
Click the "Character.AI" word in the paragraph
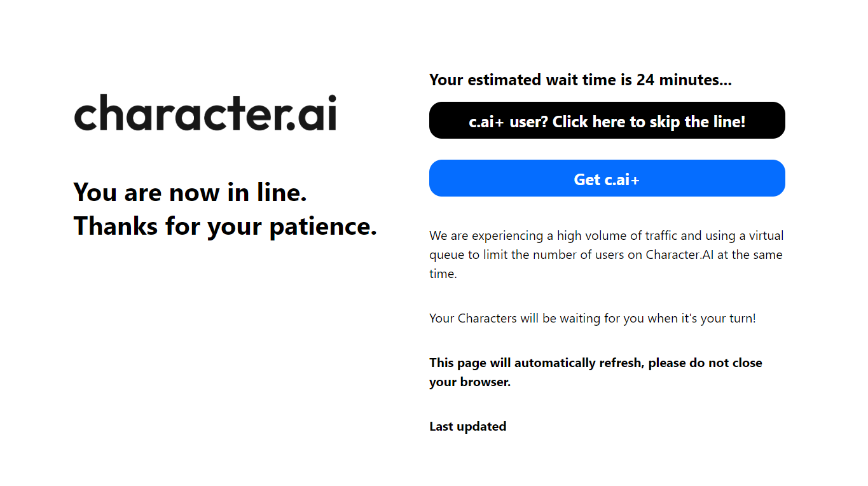point(679,255)
